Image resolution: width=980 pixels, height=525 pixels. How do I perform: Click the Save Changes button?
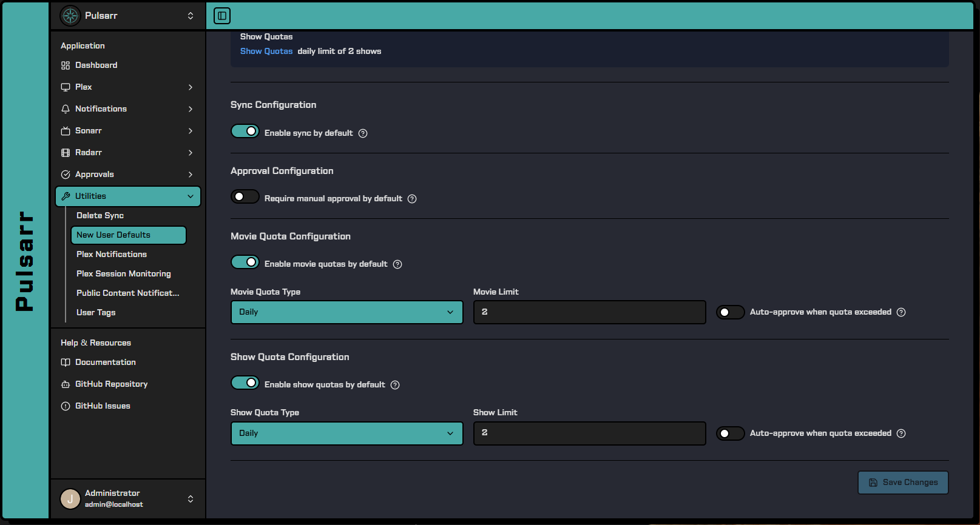(903, 483)
